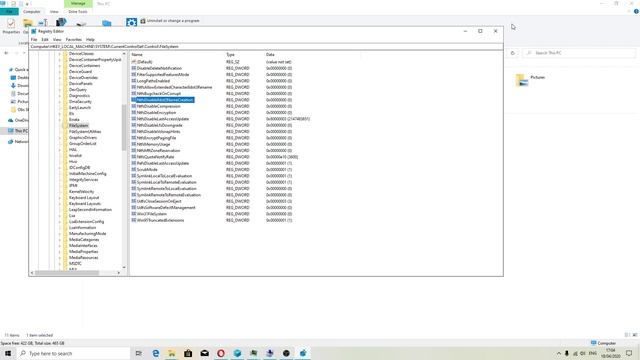Launch Microsoft Edge from the taskbar
The image size is (640, 360).
[156, 353]
